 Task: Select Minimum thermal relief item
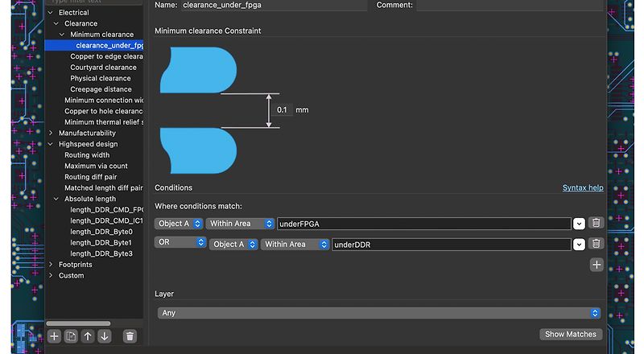click(x=104, y=122)
